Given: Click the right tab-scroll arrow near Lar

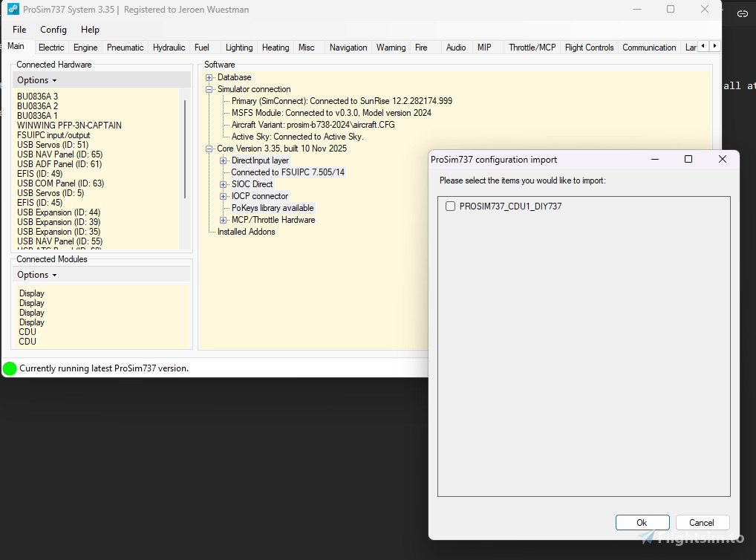Looking at the screenshot, I should (713, 45).
